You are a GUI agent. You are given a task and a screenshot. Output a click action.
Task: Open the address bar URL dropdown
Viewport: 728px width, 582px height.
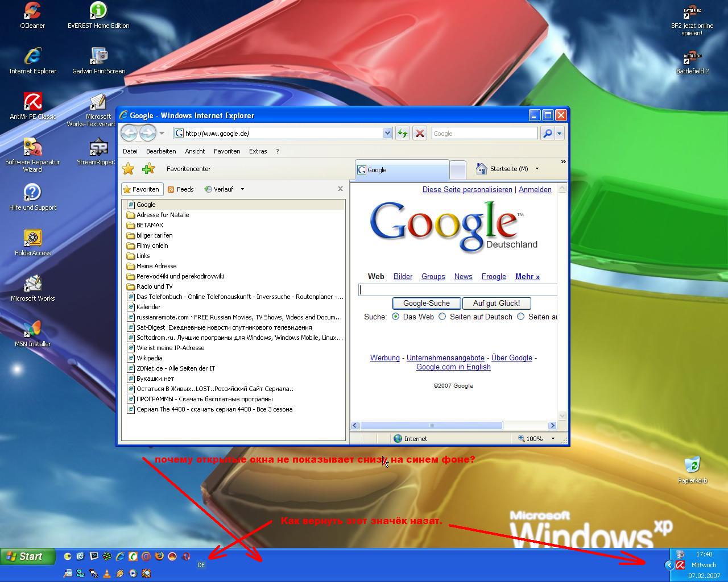387,133
